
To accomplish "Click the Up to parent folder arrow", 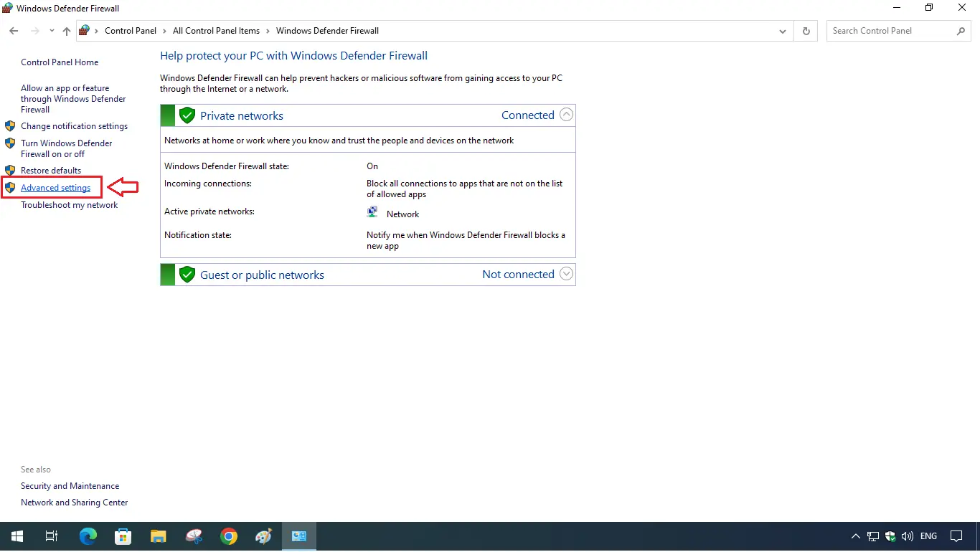I will pyautogui.click(x=67, y=31).
